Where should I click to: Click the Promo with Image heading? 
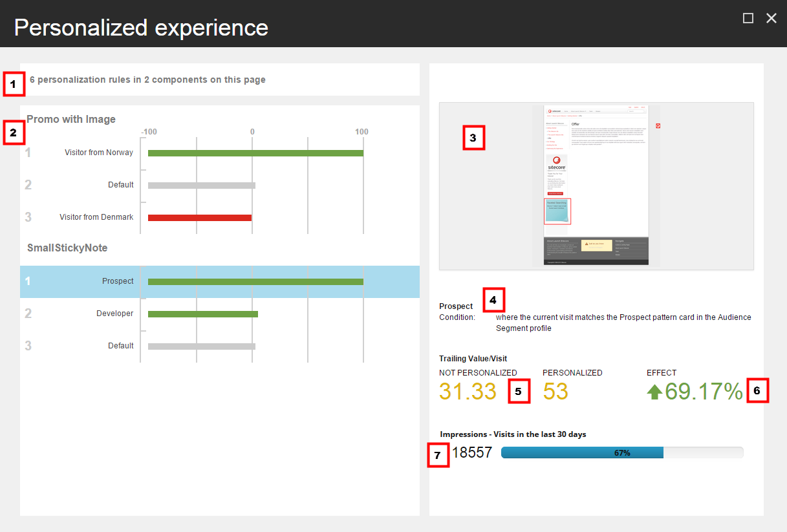(x=71, y=119)
